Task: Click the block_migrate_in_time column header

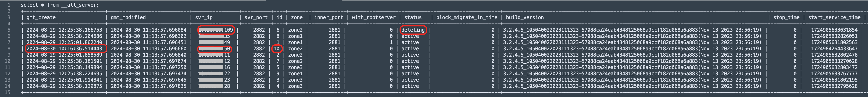Action: (467, 17)
